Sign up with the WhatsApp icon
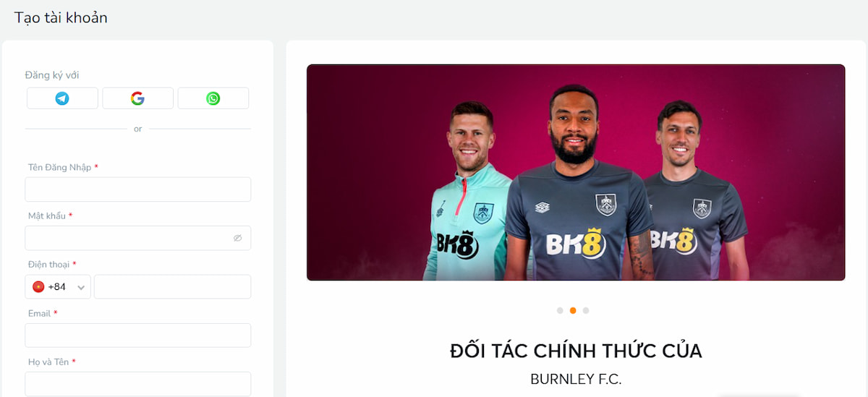 pos(213,98)
